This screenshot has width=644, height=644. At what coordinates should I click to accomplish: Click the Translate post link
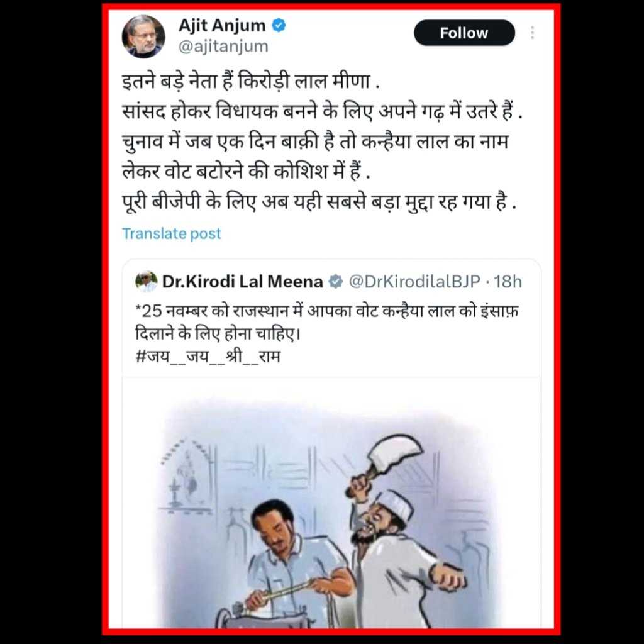click(x=172, y=234)
